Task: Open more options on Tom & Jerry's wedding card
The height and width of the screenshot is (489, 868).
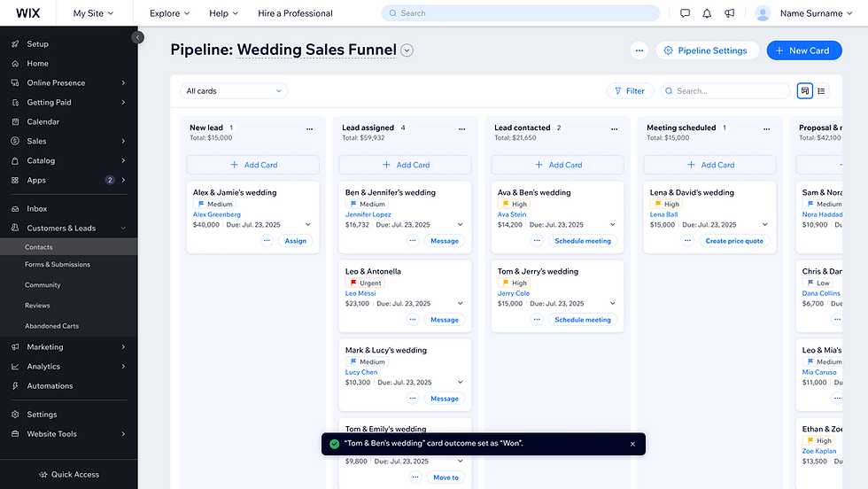Action: pos(537,320)
